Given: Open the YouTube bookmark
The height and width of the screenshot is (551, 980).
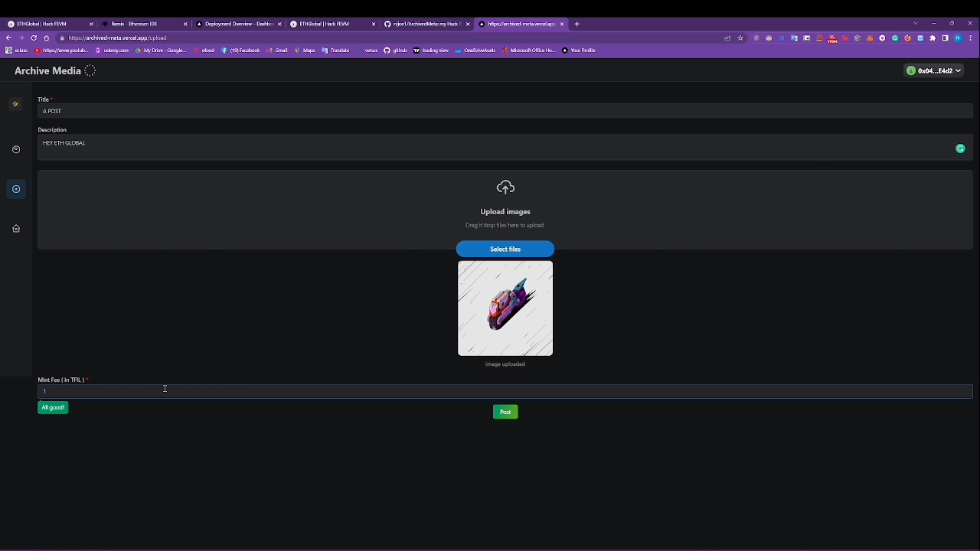Looking at the screenshot, I should [x=62, y=51].
